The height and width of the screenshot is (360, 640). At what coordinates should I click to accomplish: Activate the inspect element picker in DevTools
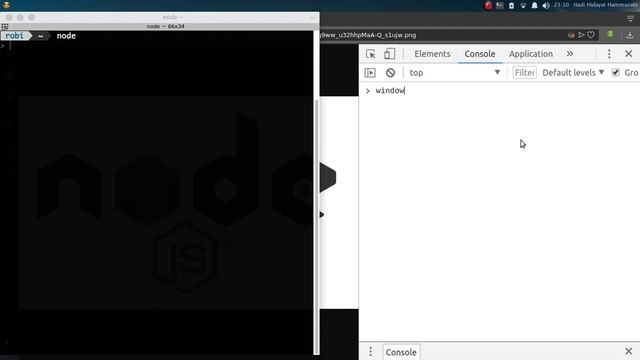pyautogui.click(x=371, y=54)
